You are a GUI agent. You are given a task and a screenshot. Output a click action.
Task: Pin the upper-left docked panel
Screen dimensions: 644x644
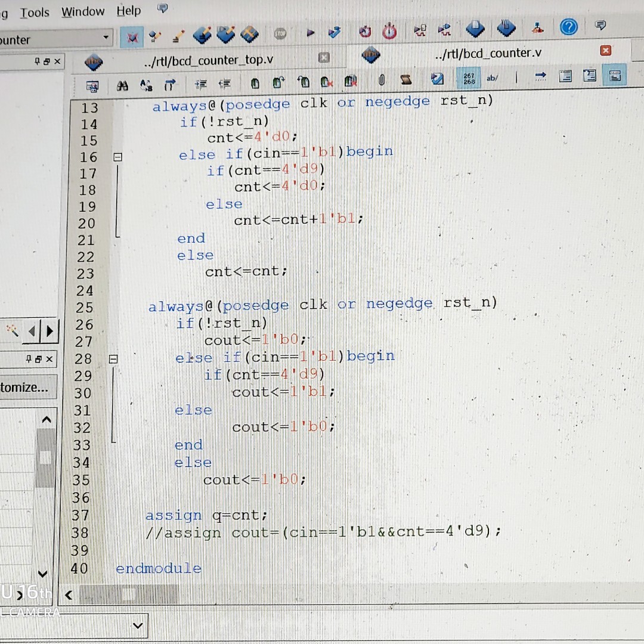tap(37, 61)
